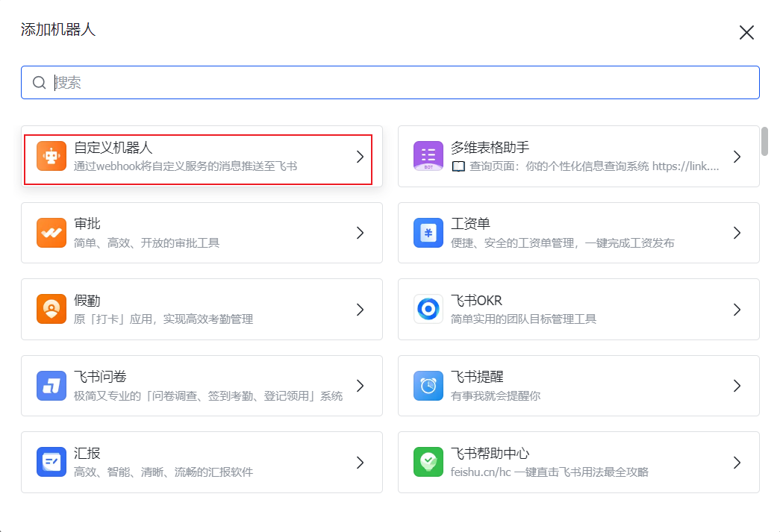Select the 审批 title text
The width and height of the screenshot is (780, 532).
pos(87,224)
